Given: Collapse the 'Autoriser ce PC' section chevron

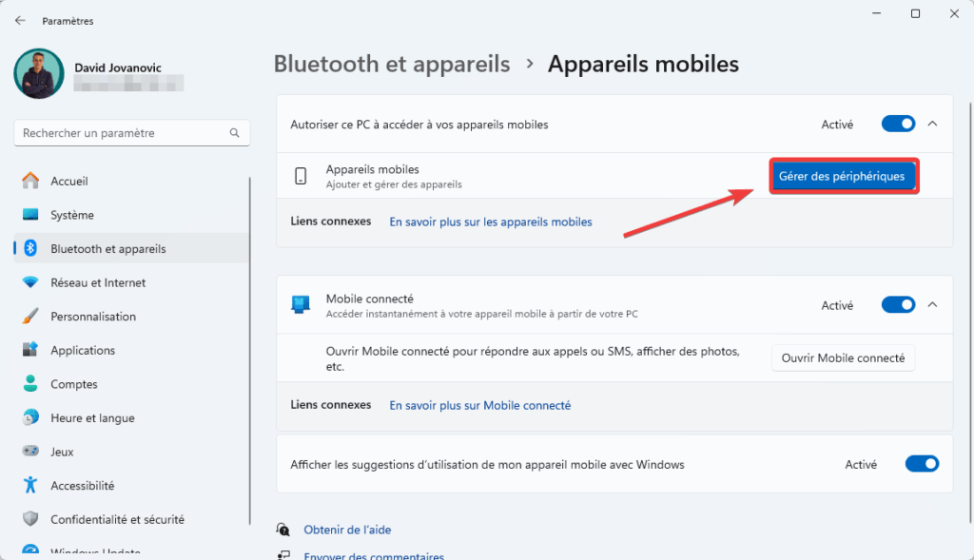Looking at the screenshot, I should click(932, 125).
